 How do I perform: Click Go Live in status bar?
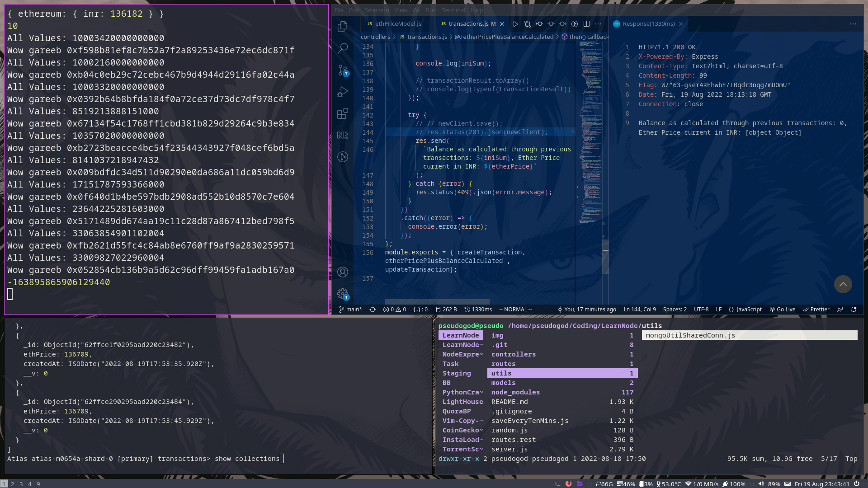point(783,310)
